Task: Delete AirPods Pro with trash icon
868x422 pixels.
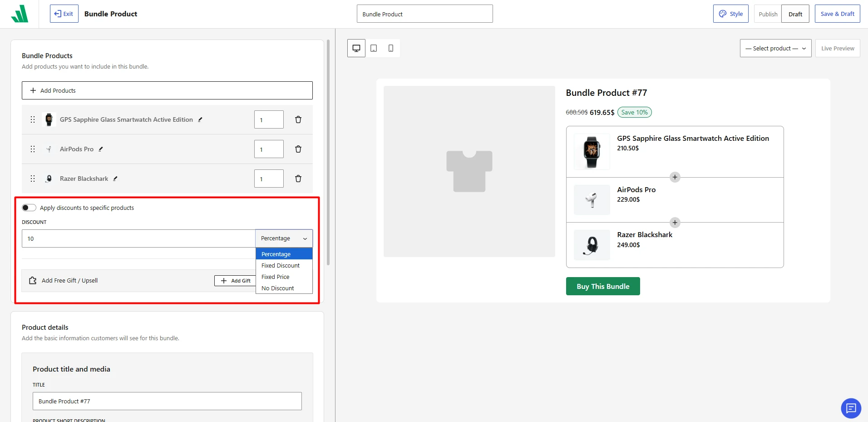Action: tap(298, 149)
